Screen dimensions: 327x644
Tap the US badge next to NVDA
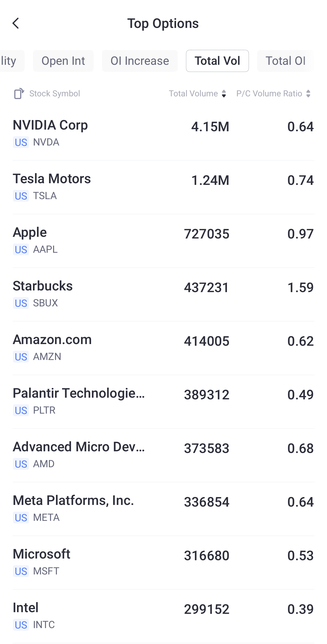coord(21,142)
